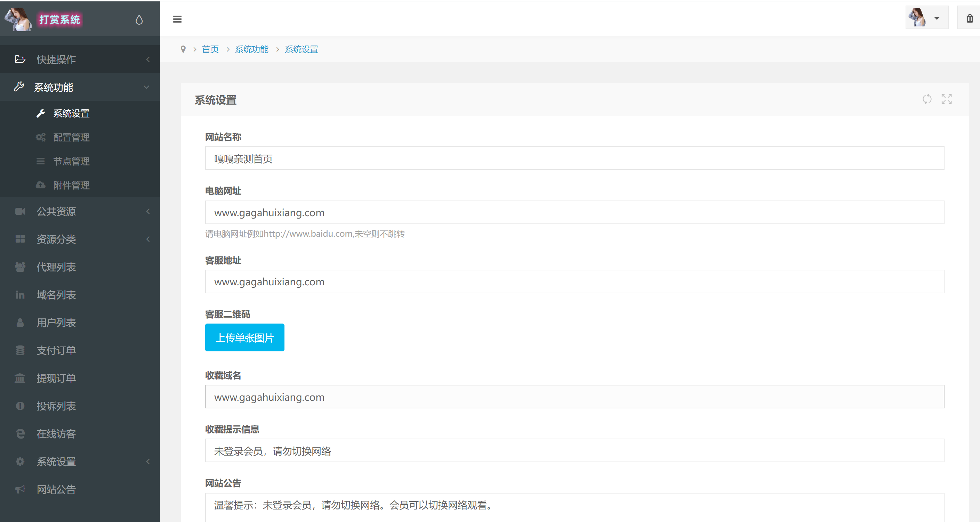Click the refresh icon in 系统设置 panel
This screenshot has height=522, width=980.
(x=927, y=99)
